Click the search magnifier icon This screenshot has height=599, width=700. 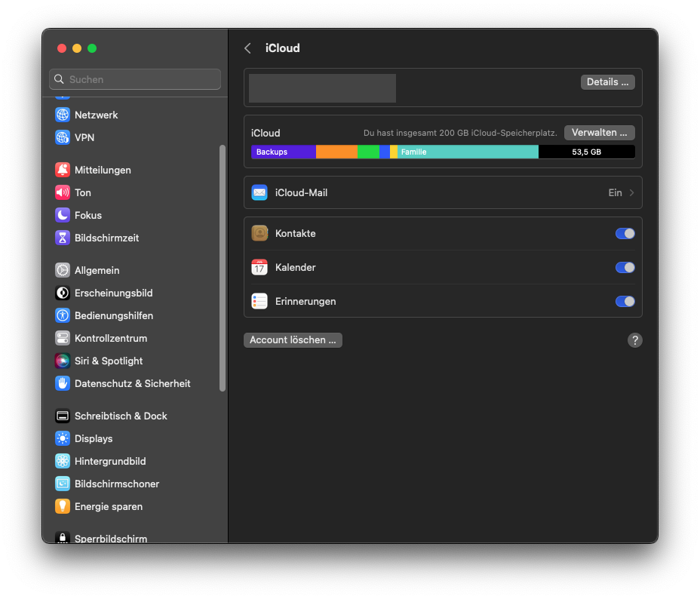(59, 79)
